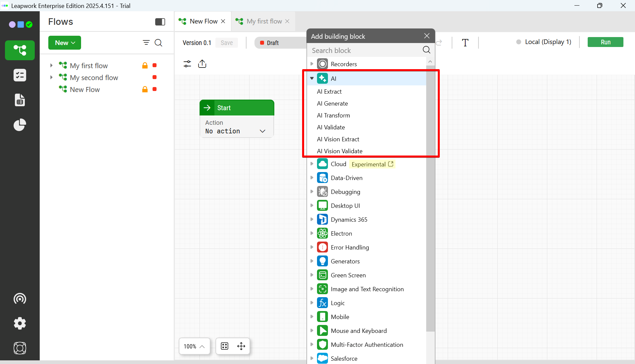Open the Flows section in sidebar
Viewport: 635px width, 364px height.
(x=20, y=50)
